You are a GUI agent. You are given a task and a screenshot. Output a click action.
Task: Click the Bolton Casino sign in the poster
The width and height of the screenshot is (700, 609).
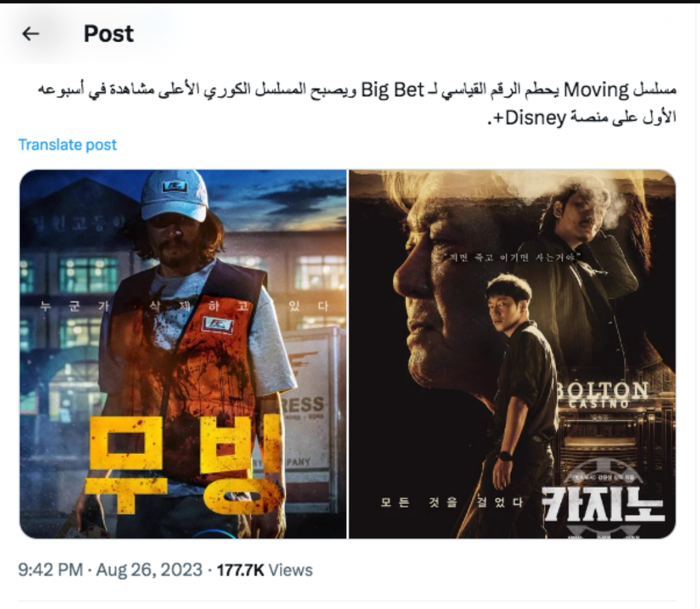tap(603, 394)
